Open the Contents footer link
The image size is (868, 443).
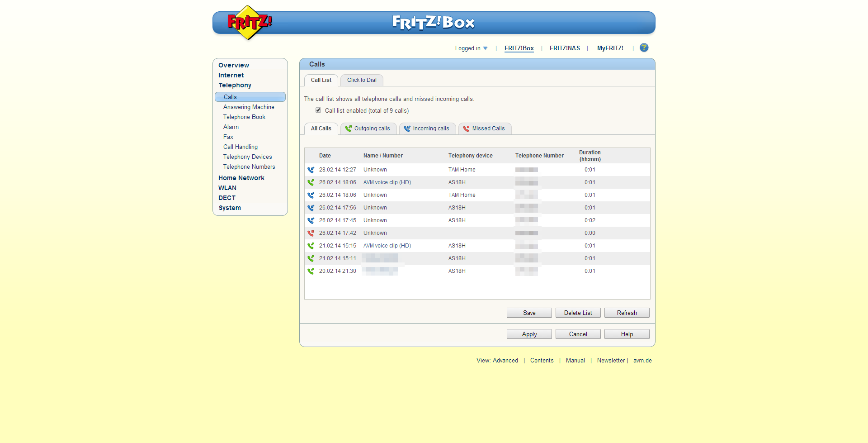[x=542, y=361]
